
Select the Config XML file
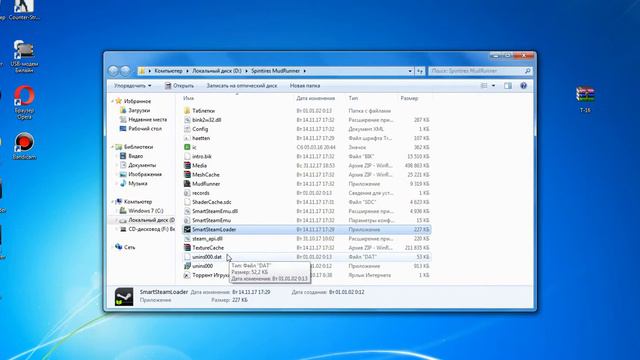306,129
